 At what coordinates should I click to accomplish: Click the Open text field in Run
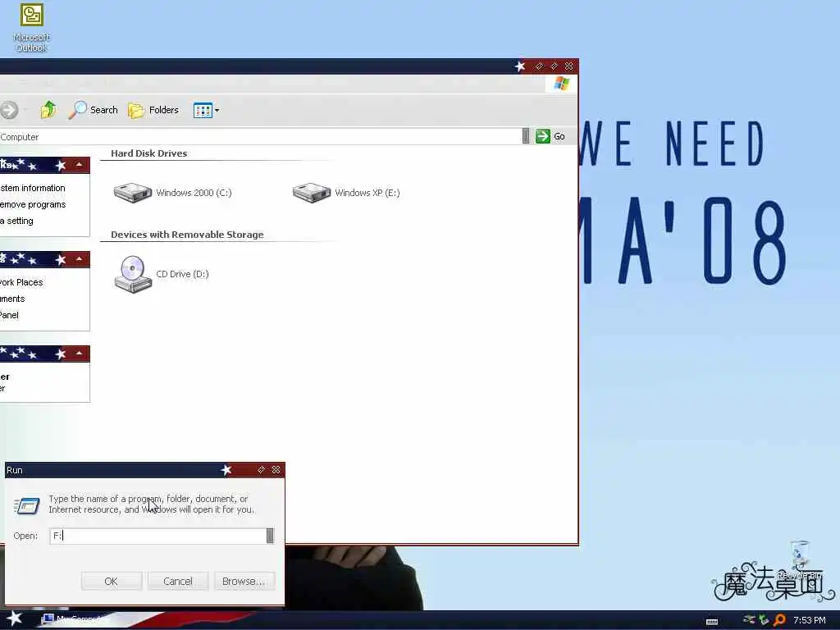(157, 536)
